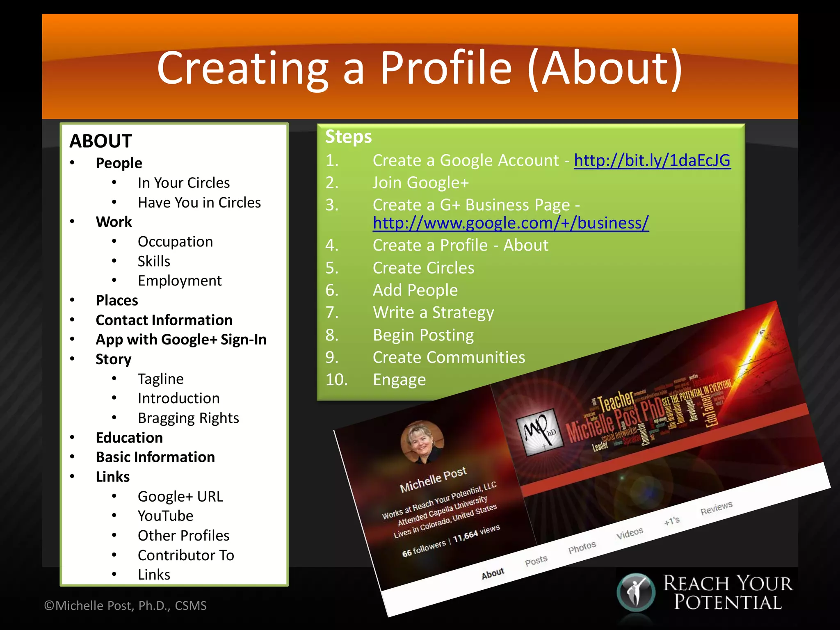Click the 'Michelle Post' profile name

(433, 479)
